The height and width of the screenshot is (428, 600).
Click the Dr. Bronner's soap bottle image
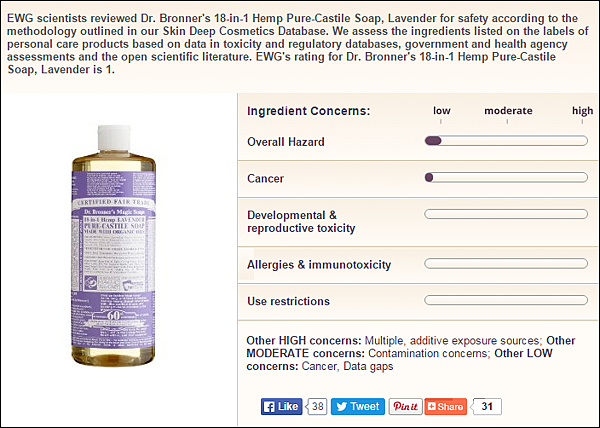[114, 246]
